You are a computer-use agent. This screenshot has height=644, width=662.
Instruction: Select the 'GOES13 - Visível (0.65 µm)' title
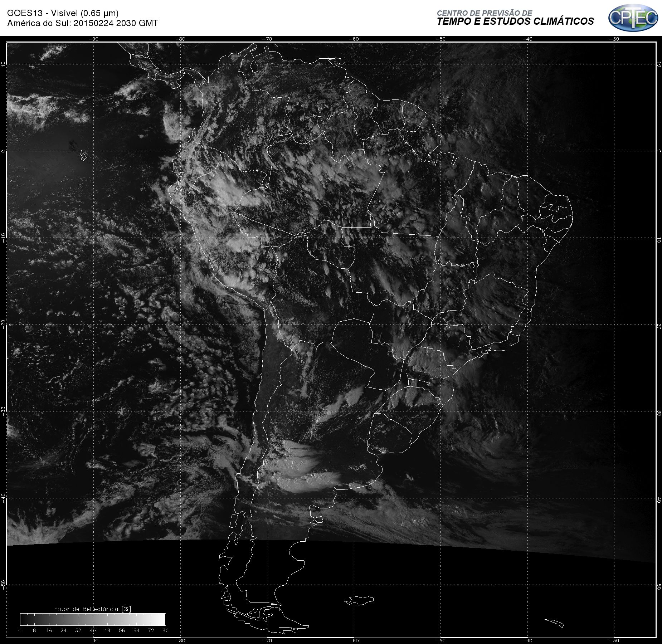[63, 13]
